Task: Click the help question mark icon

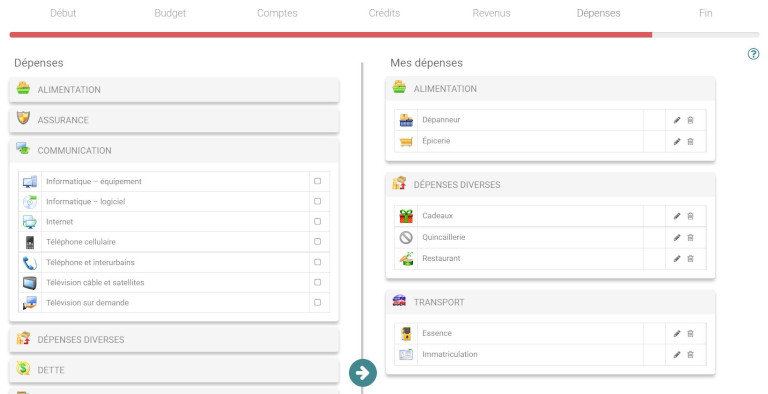Action: [x=753, y=54]
